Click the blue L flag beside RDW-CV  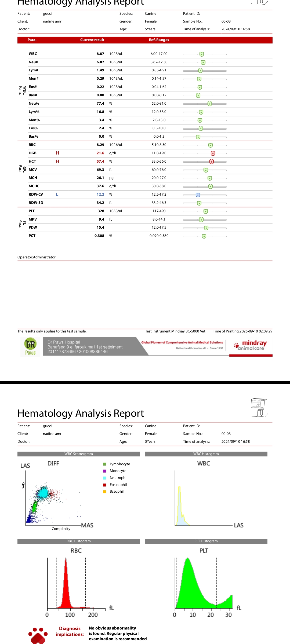[x=57, y=194]
